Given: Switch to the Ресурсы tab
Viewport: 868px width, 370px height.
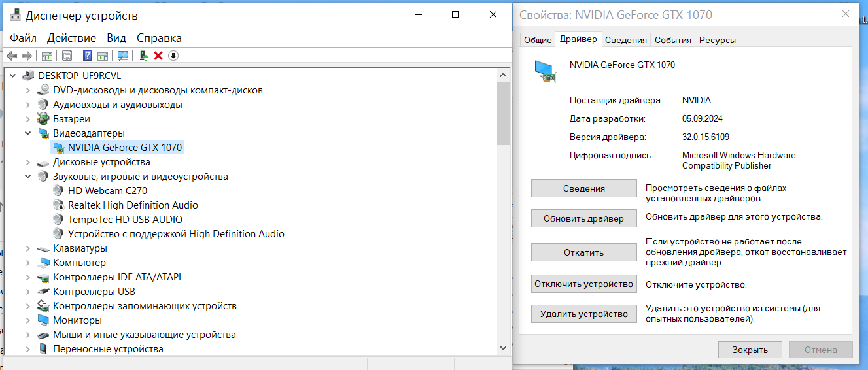Looking at the screenshot, I should click(x=717, y=40).
